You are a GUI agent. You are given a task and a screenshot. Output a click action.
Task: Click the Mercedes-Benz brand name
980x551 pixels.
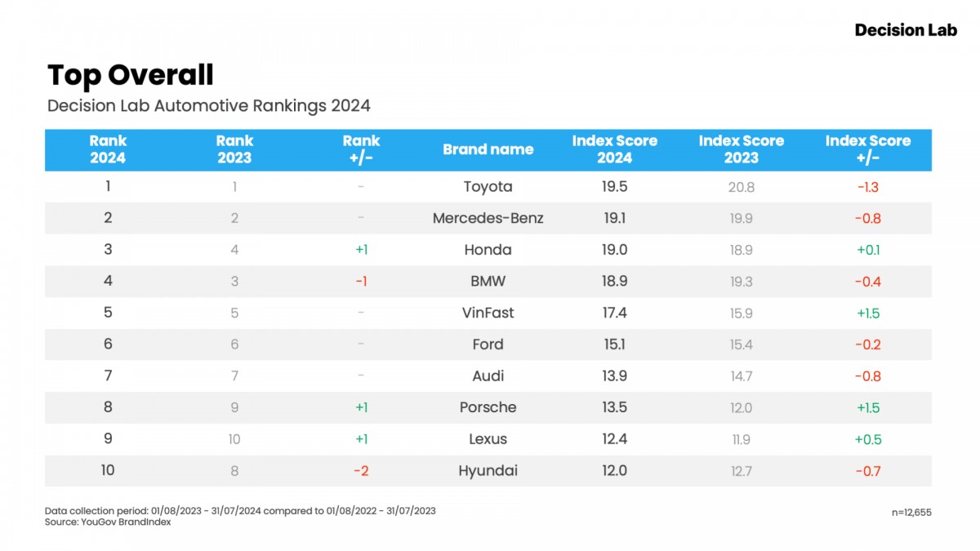[488, 218]
